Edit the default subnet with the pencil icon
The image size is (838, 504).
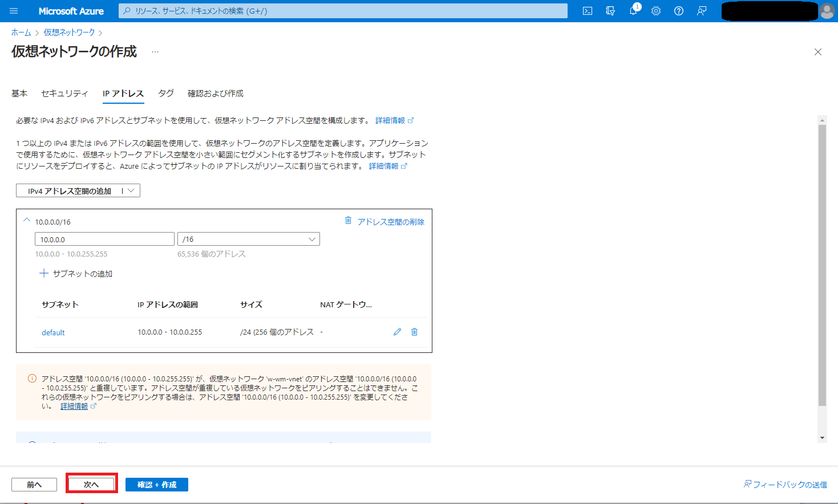click(398, 332)
